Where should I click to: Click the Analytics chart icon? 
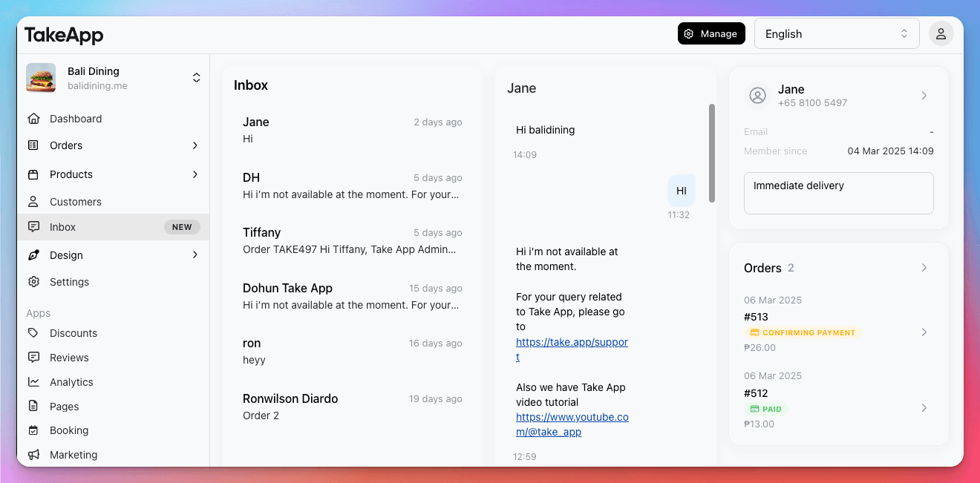pos(33,382)
